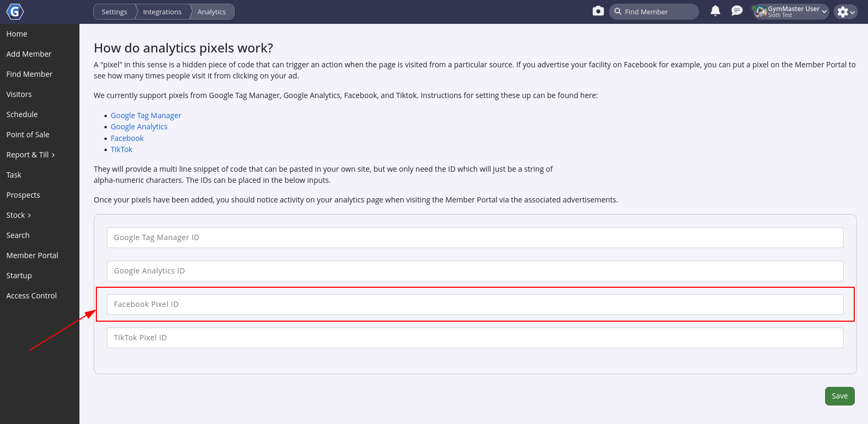Click the Google Analytics ID input
Screen dimensions: 868x424
(475, 271)
